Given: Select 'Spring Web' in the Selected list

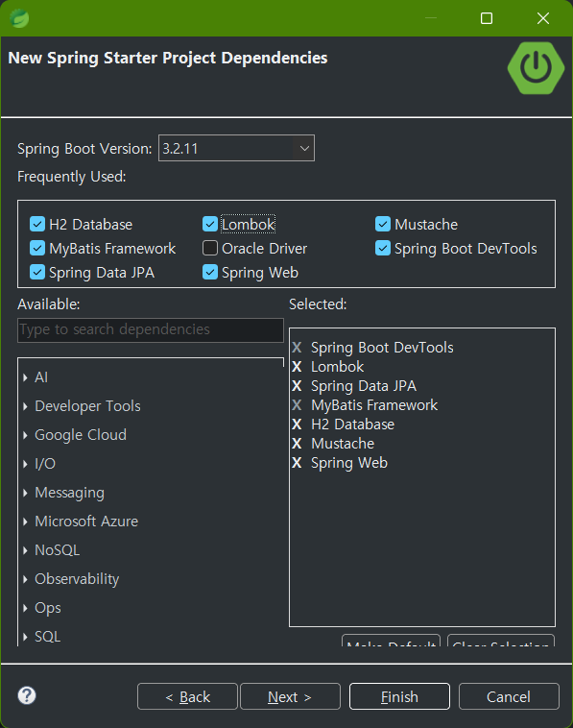Looking at the screenshot, I should (349, 463).
